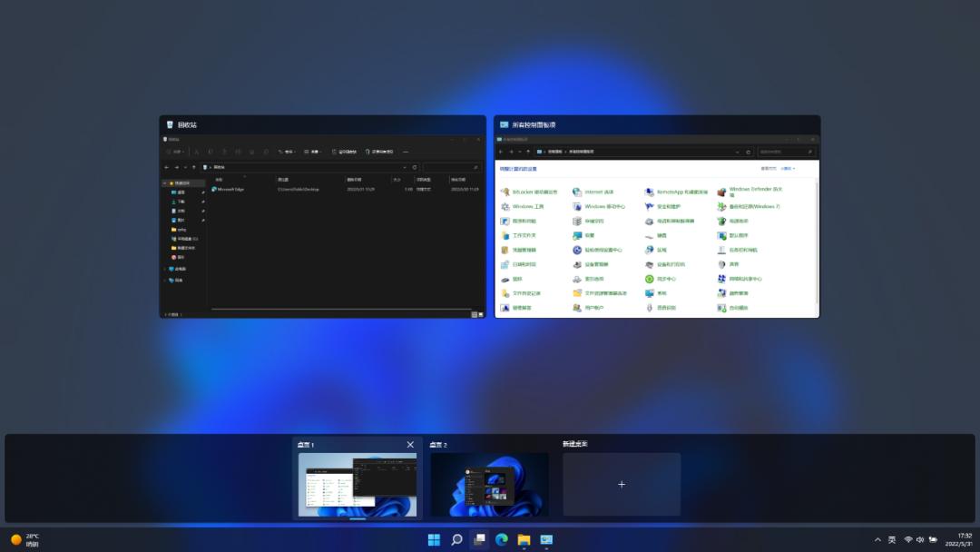Open File Explorer from the taskbar
The width and height of the screenshot is (980, 552).
click(x=524, y=539)
